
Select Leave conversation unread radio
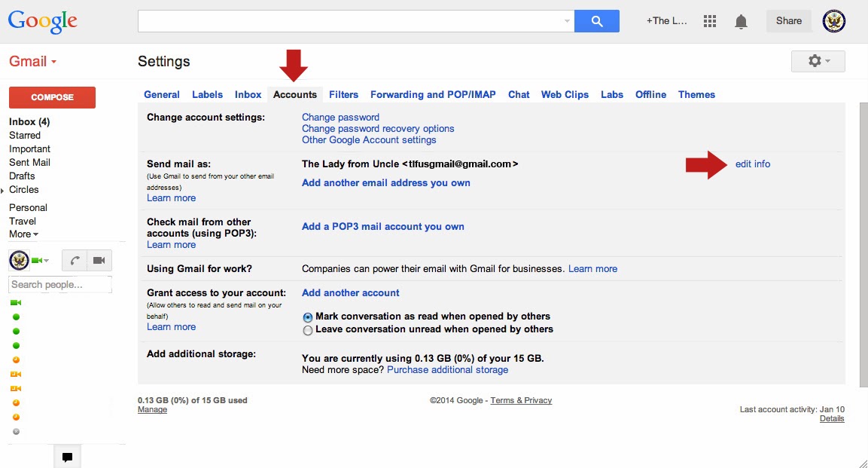308,331
